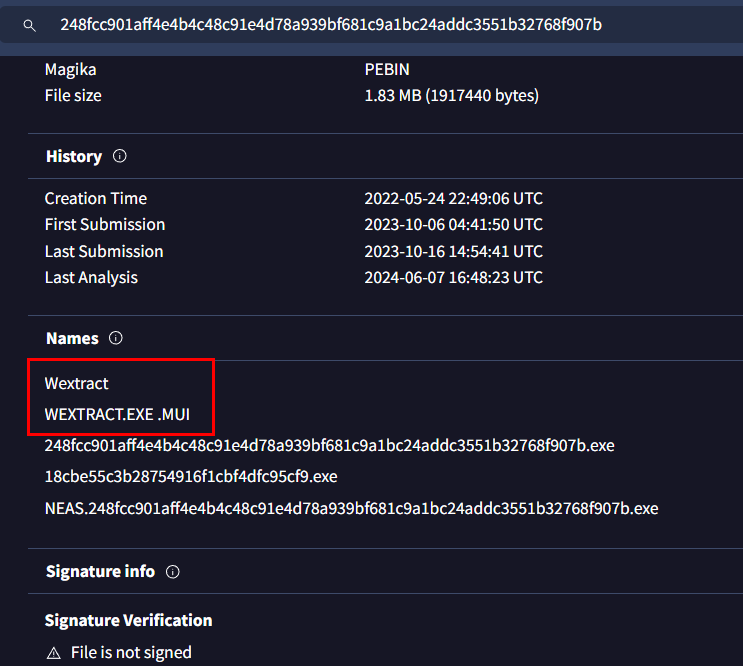Click the 18cbe55c3b28754916f1cbf4dfc95cf9.exe name
The image size is (743, 666).
coord(191,476)
